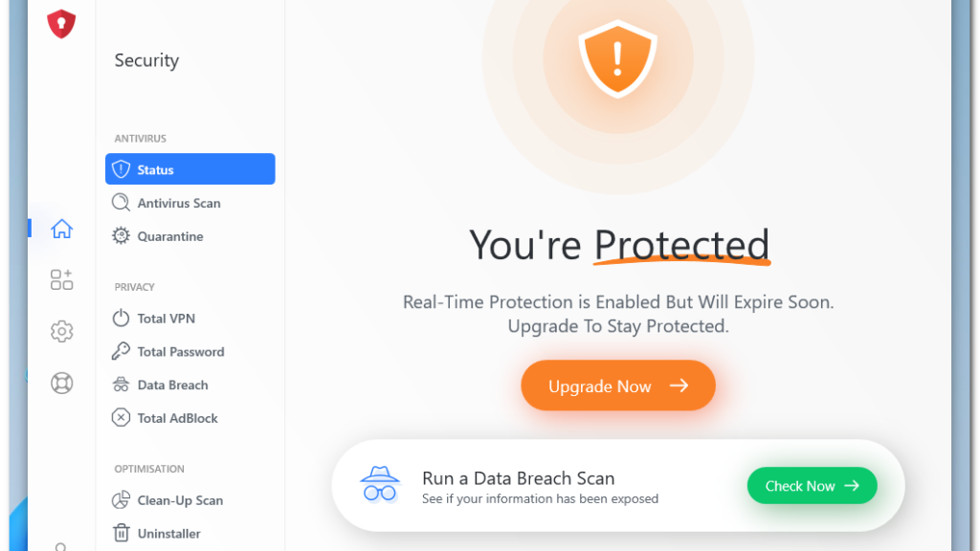
Task: Click the Run a Data Breach Scan title
Action: pyautogui.click(x=518, y=478)
